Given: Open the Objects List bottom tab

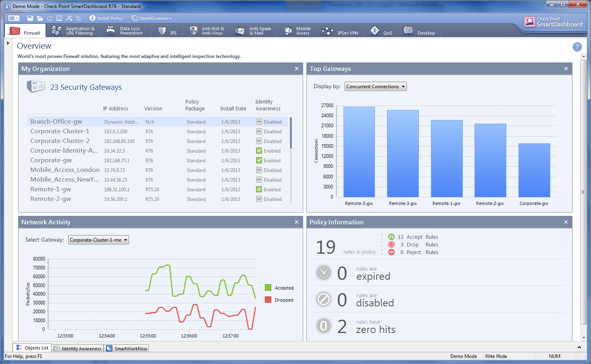Looking at the screenshot, I should click(32, 348).
